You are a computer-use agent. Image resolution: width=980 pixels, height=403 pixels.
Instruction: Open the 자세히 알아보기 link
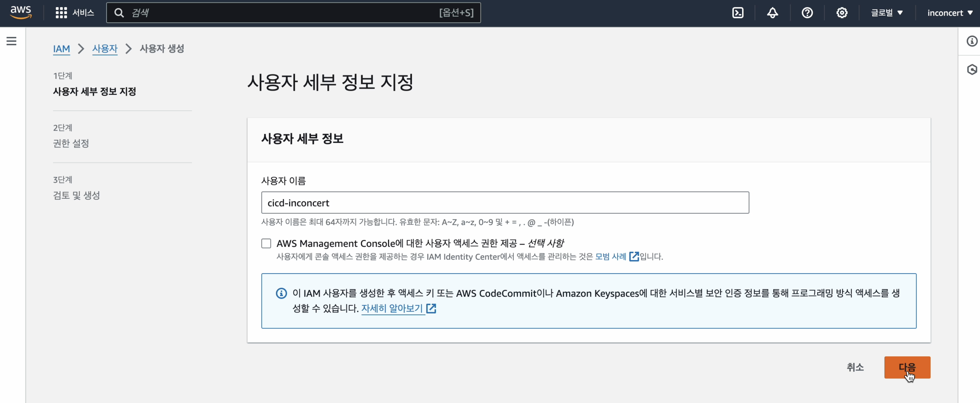click(392, 308)
